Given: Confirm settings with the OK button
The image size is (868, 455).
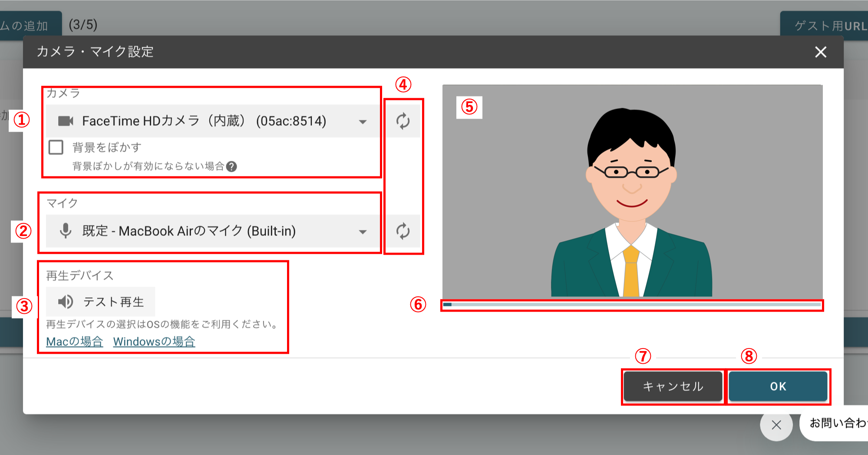Looking at the screenshot, I should pyautogui.click(x=778, y=386).
